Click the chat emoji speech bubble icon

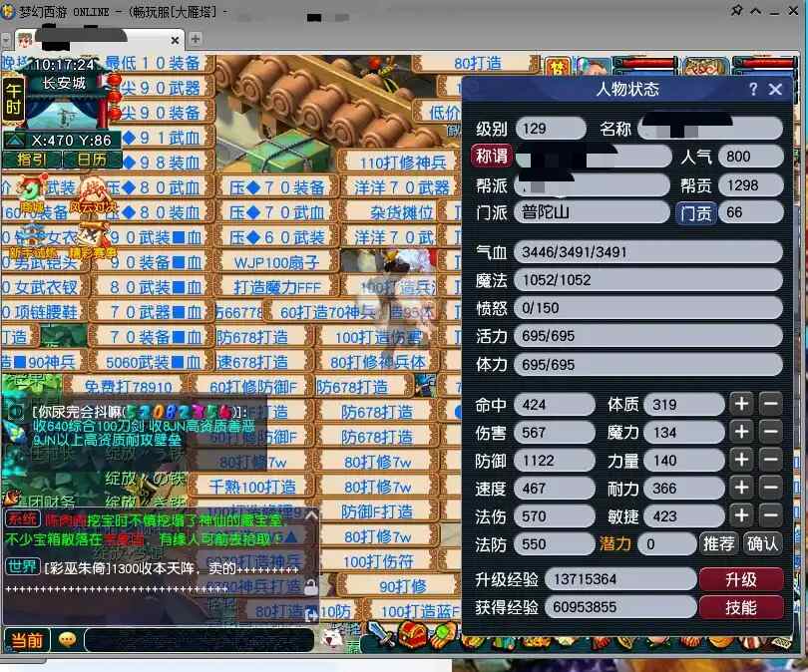coord(68,639)
